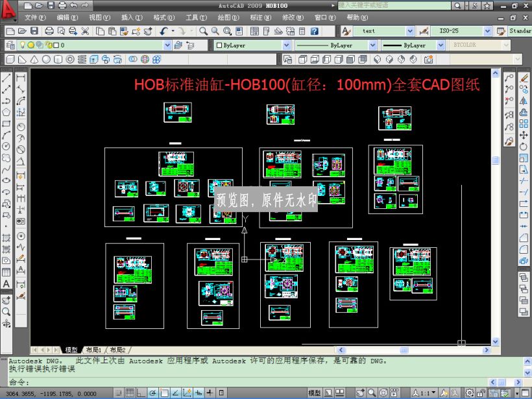Viewport: 532px width, 399px height.
Task: Open the 编辑(E) menu
Action: tap(67, 18)
